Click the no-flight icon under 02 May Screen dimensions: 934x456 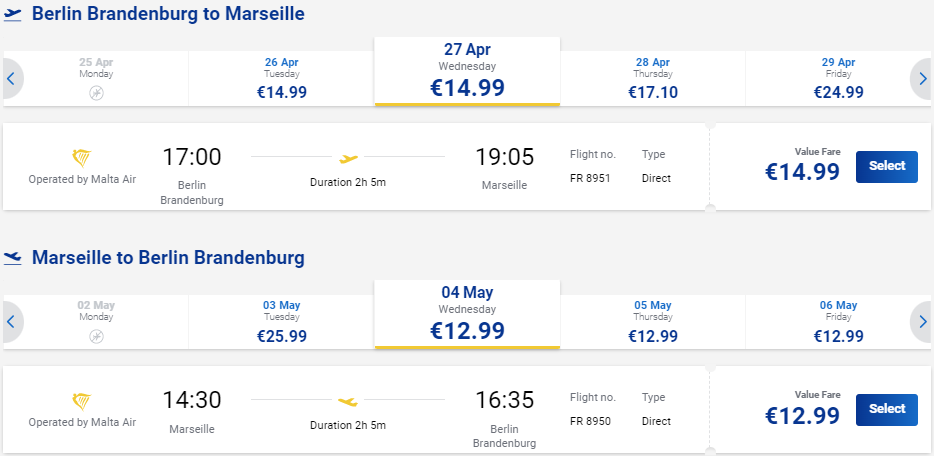coord(96,336)
